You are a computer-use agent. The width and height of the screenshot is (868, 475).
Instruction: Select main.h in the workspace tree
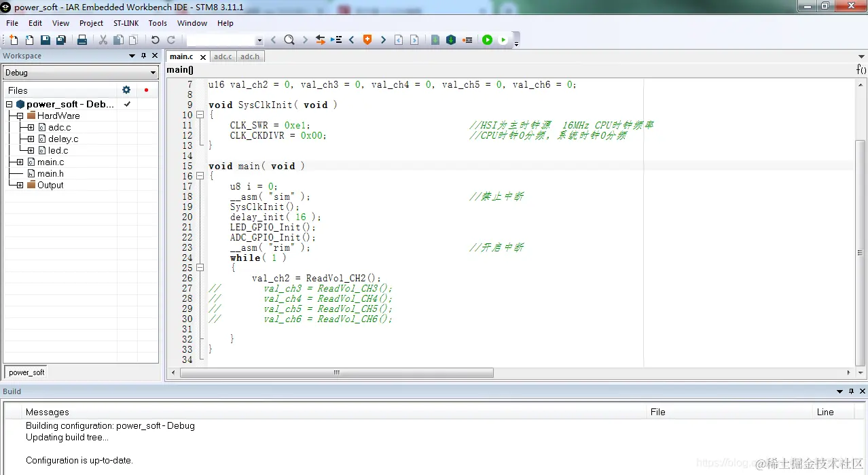[x=50, y=174]
